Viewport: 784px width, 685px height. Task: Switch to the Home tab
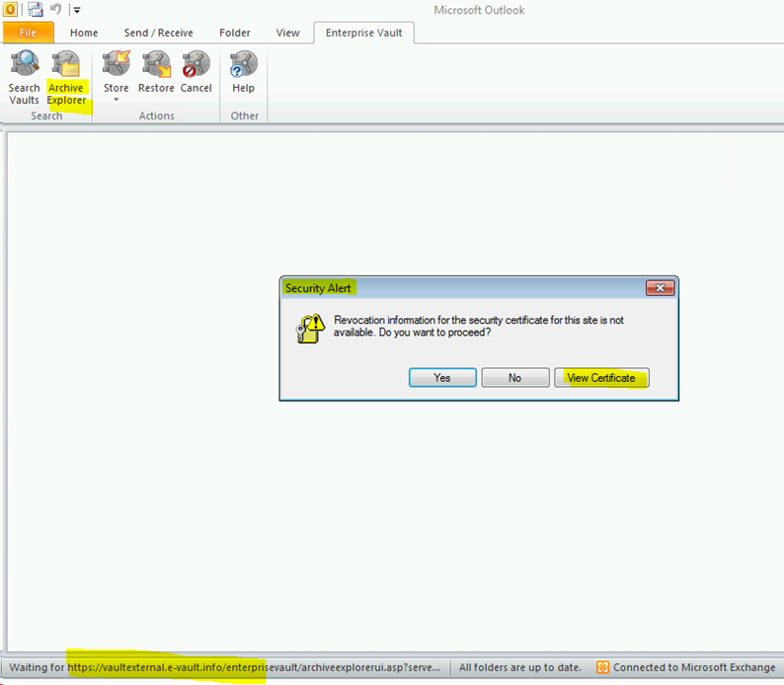[84, 33]
